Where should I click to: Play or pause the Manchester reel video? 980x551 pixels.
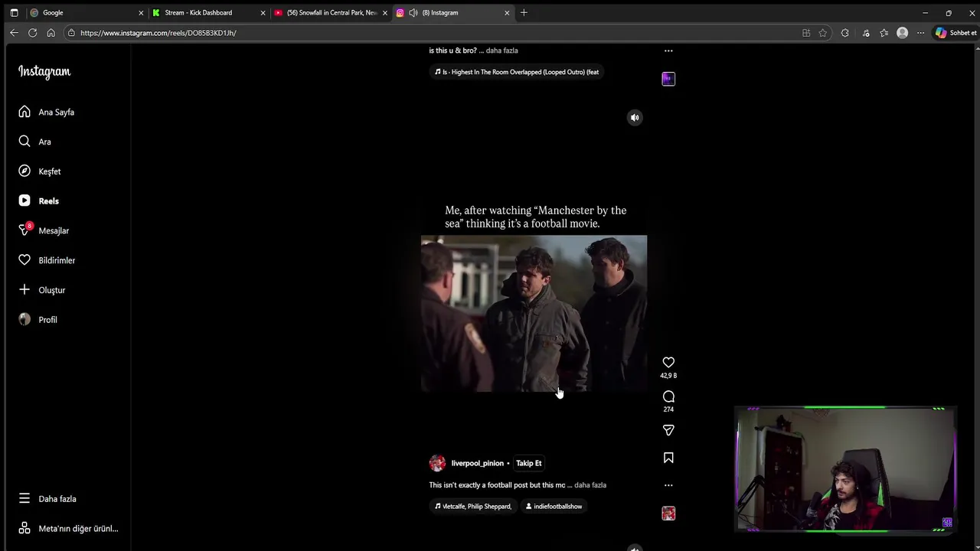(534, 314)
